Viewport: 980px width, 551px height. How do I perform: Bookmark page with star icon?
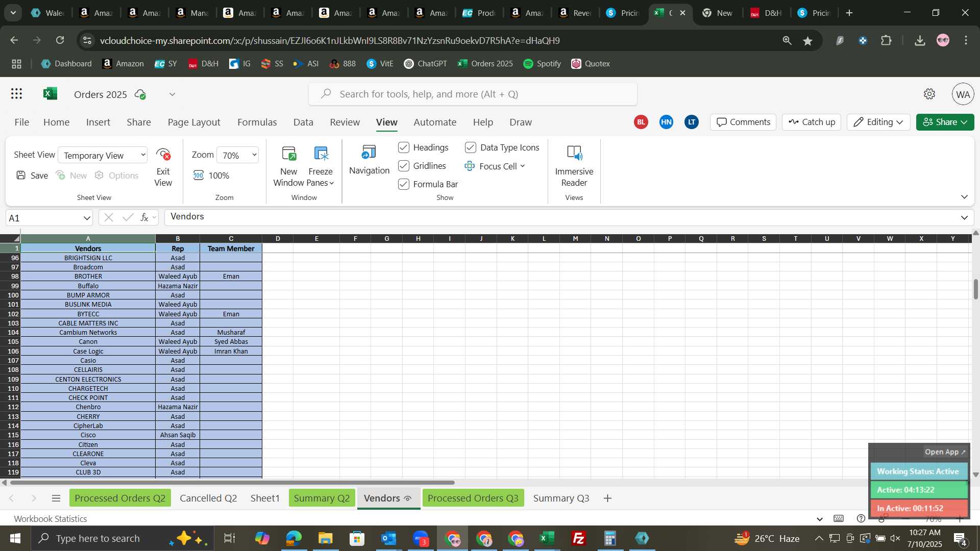pyautogui.click(x=807, y=40)
